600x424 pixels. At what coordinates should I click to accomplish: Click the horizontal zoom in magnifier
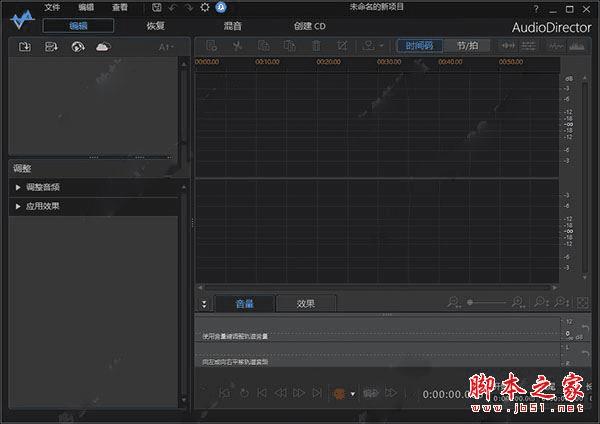[x=518, y=303]
